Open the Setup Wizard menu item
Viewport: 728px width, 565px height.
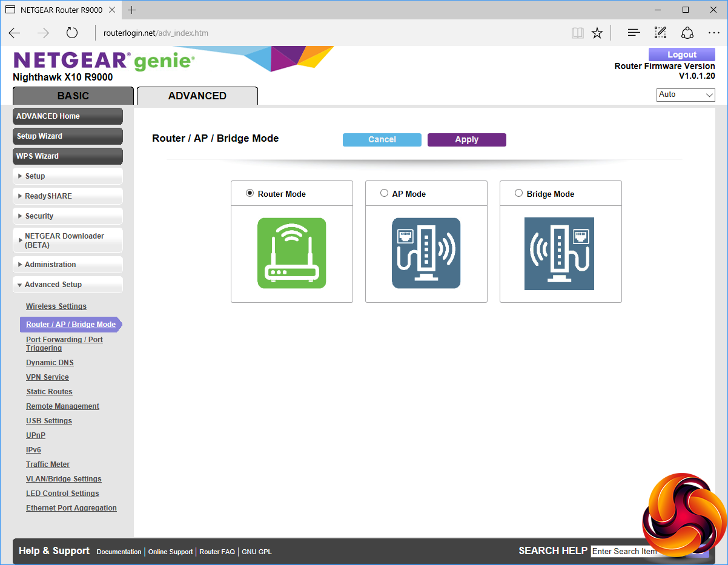click(x=68, y=136)
